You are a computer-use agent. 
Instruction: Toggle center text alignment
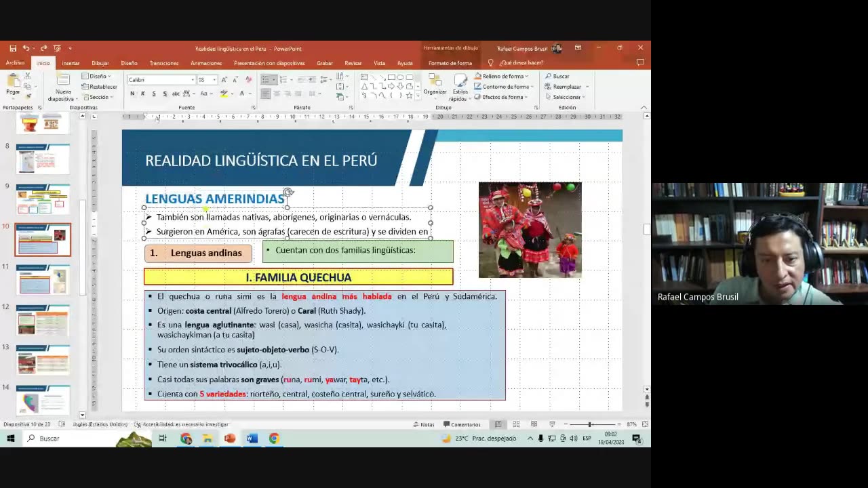click(277, 94)
